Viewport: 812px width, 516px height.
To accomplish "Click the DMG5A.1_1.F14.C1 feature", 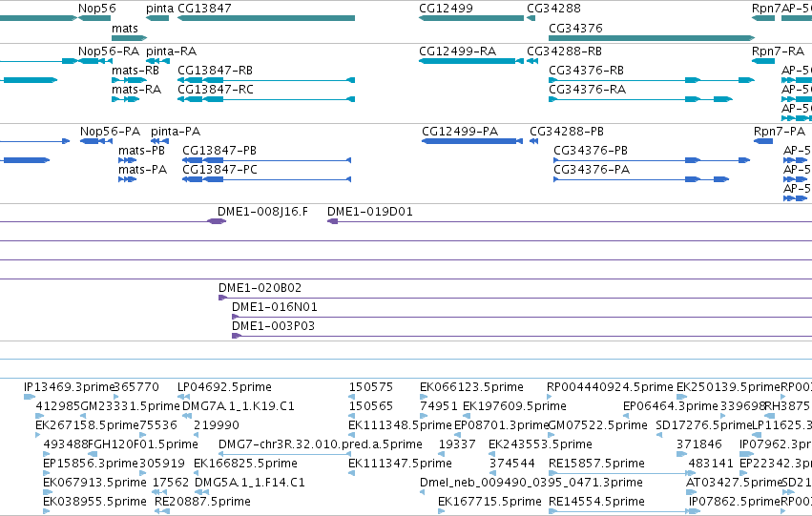I will [x=202, y=492].
